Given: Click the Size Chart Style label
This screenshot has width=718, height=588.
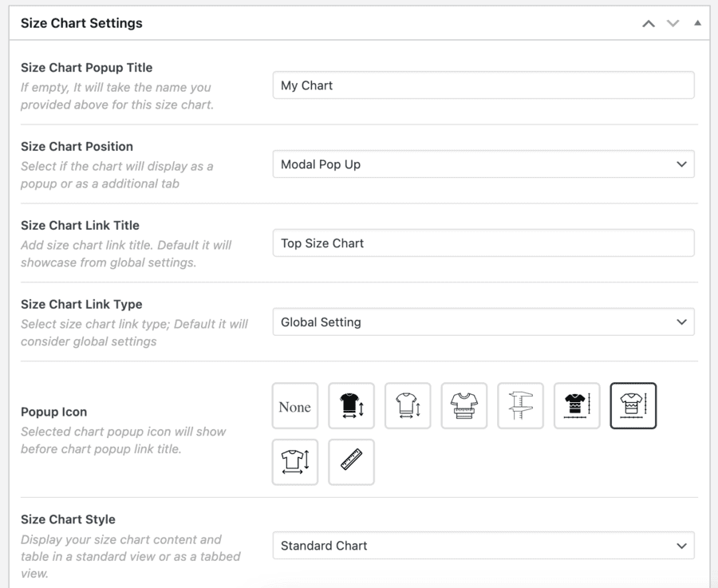Looking at the screenshot, I should tap(69, 519).
